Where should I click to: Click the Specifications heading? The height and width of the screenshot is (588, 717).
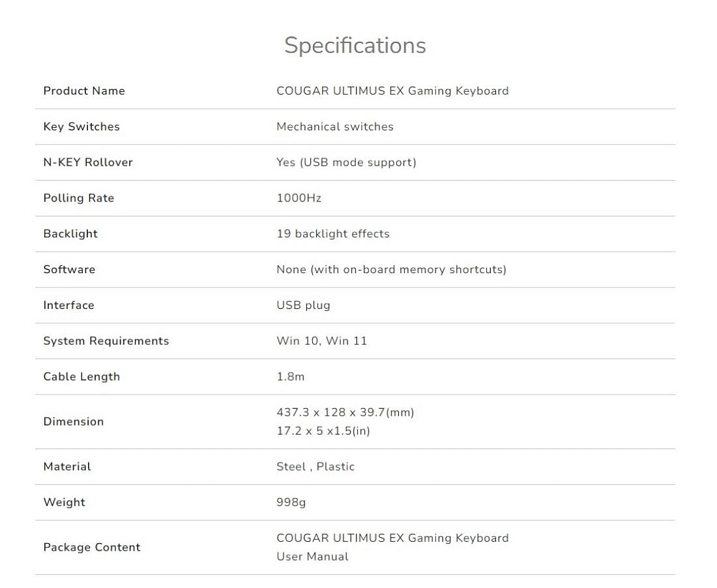point(355,46)
